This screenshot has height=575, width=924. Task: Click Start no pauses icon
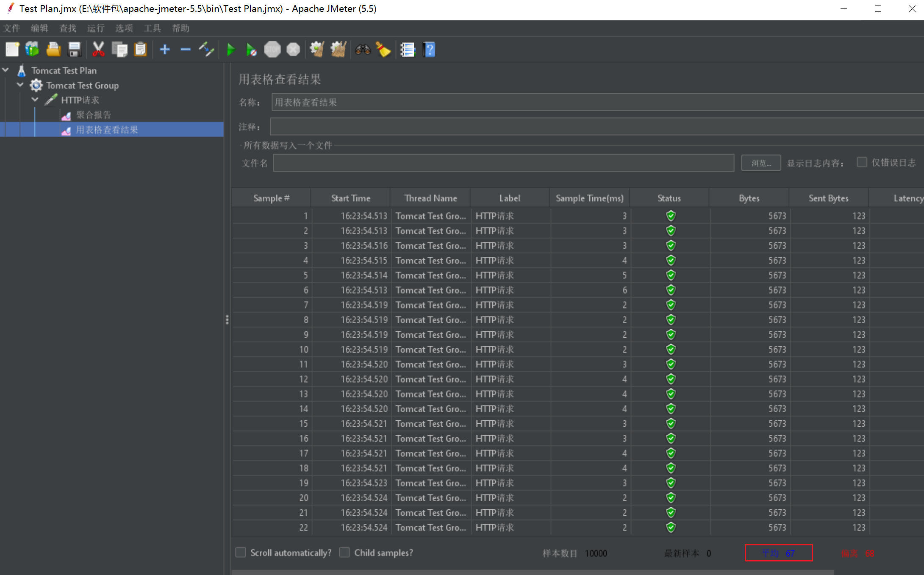[x=251, y=50]
